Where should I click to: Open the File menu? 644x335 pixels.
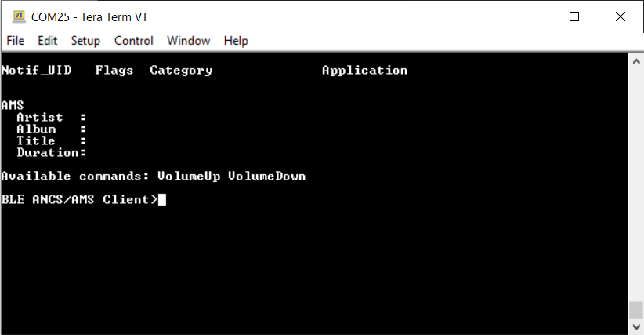coord(16,41)
